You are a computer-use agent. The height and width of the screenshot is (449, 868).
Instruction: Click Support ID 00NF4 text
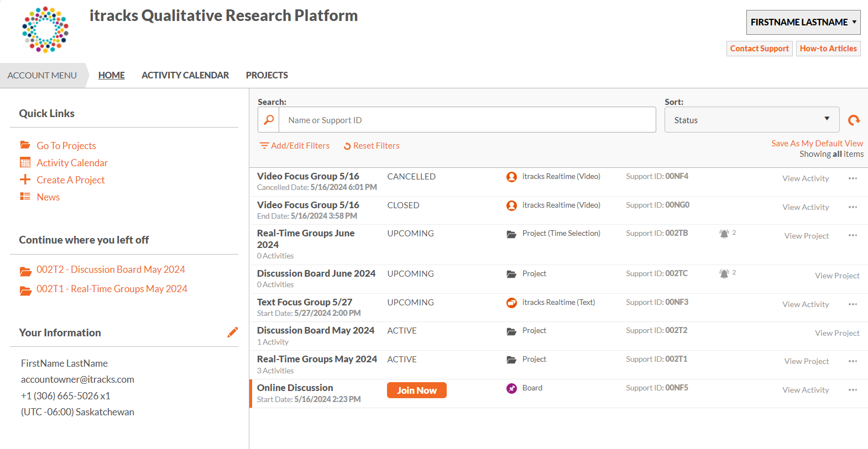click(657, 176)
